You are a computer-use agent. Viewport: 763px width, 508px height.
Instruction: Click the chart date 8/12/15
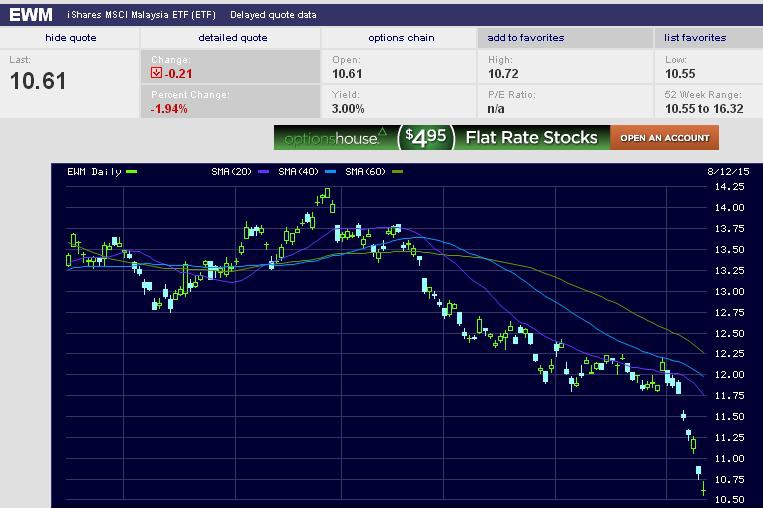pyautogui.click(x=728, y=172)
